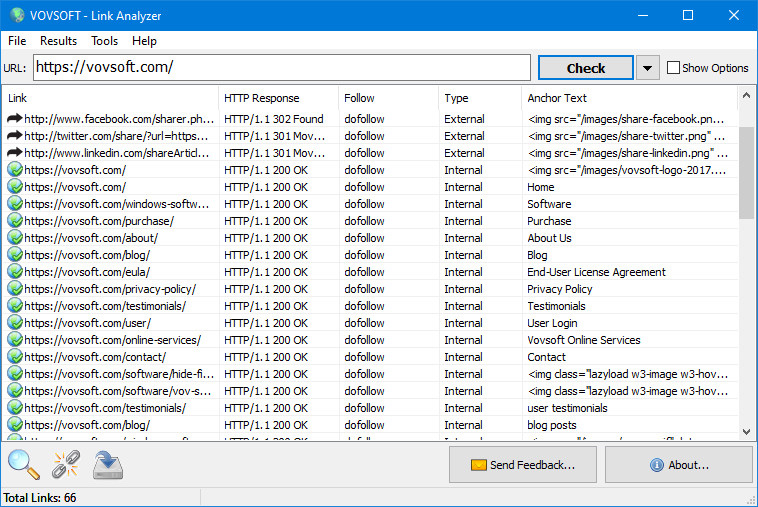Open the File menu
This screenshot has height=507, width=758.
click(x=17, y=41)
